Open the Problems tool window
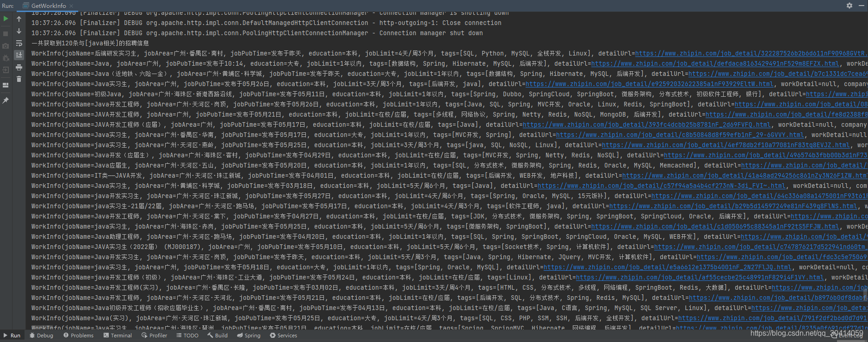The height and width of the screenshot is (342, 868). tap(78, 336)
